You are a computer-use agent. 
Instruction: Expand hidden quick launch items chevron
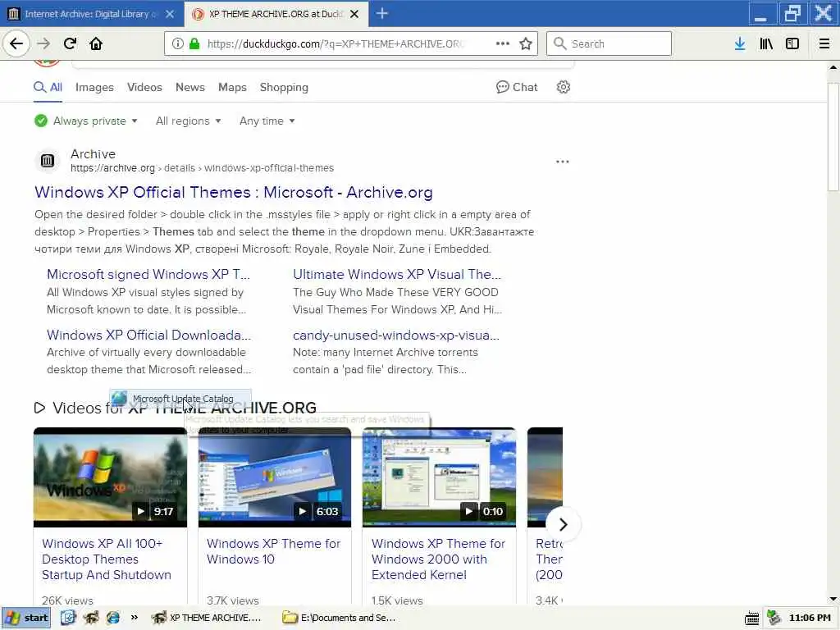tap(135, 618)
